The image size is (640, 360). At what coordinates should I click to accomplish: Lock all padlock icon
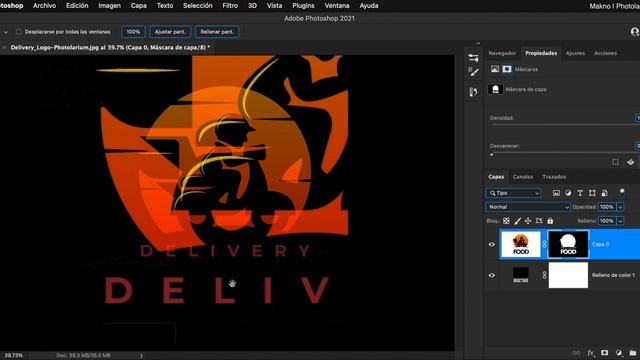pyautogui.click(x=550, y=221)
